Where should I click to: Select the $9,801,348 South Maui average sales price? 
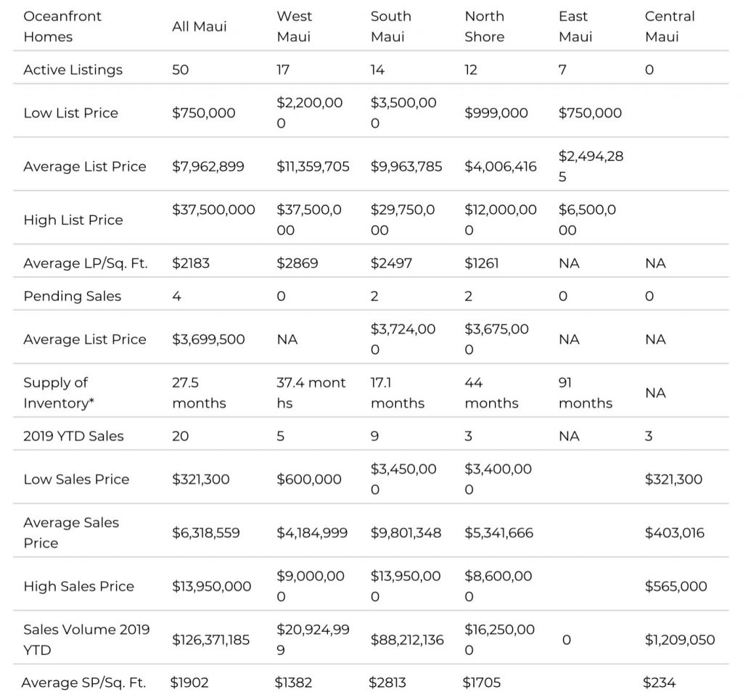(x=406, y=533)
